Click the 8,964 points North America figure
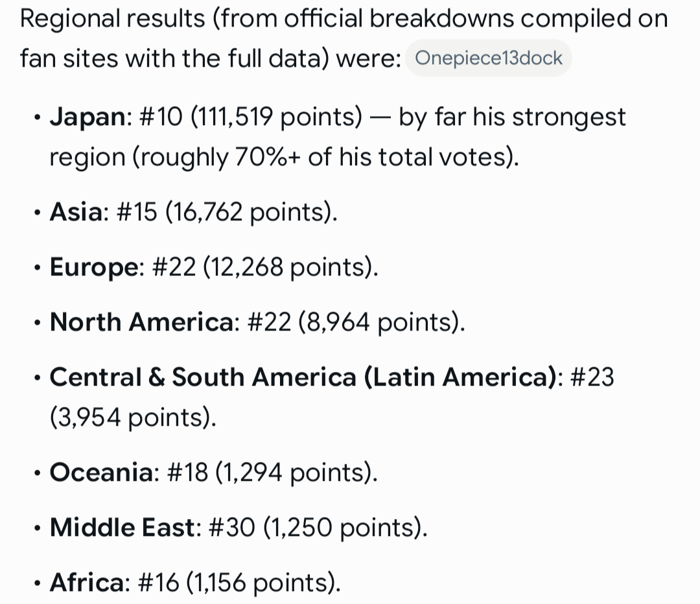Screen dimensions: 700x604 pos(379,322)
